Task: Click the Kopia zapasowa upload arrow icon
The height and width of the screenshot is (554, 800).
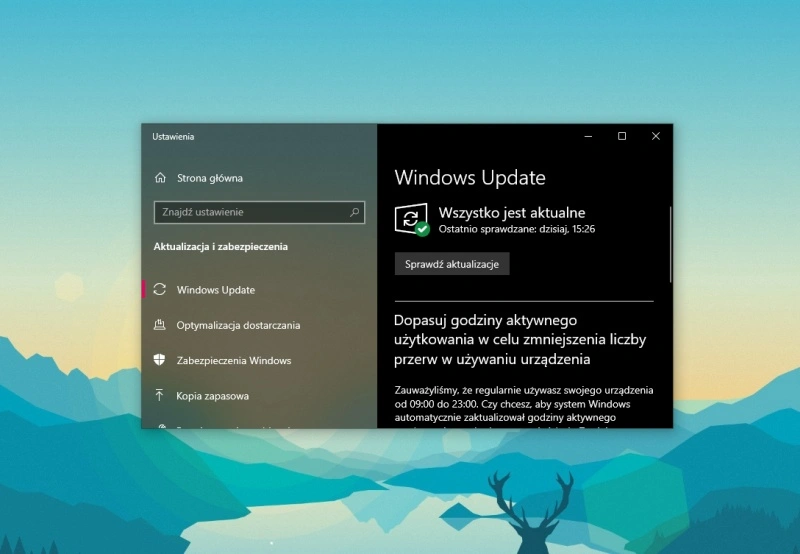Action: [159, 395]
